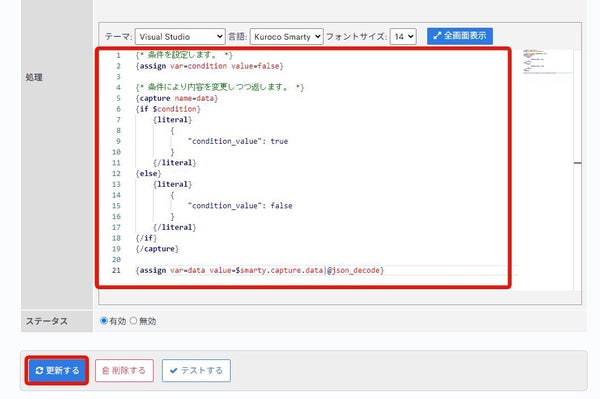This screenshot has height=399, width=600.
Task: Click line 2 assign condition code
Action: click(x=209, y=66)
